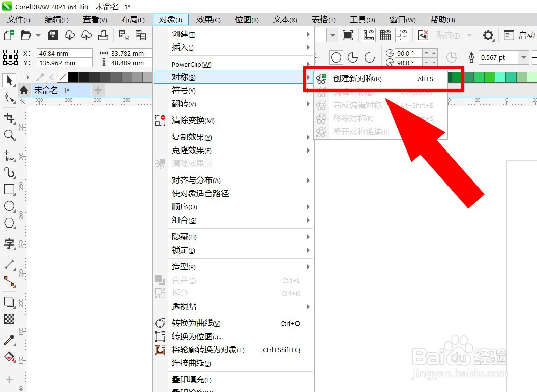Open the 文件 menu
The width and height of the screenshot is (537, 392).
click(x=19, y=20)
